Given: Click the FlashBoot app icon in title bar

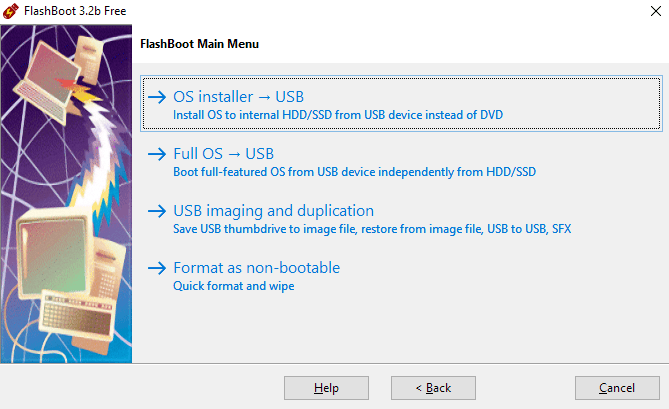Looking at the screenshot, I should point(11,11).
